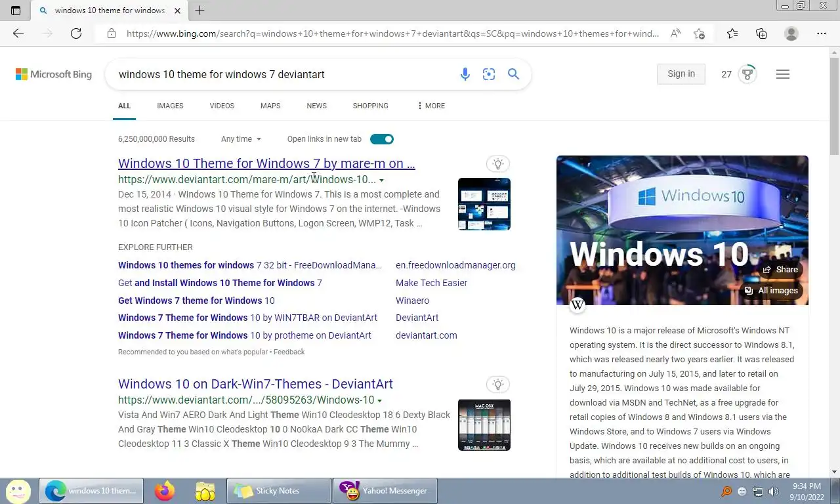Switch to the IMAGES tab
This screenshot has width=840, height=504.
click(x=170, y=106)
